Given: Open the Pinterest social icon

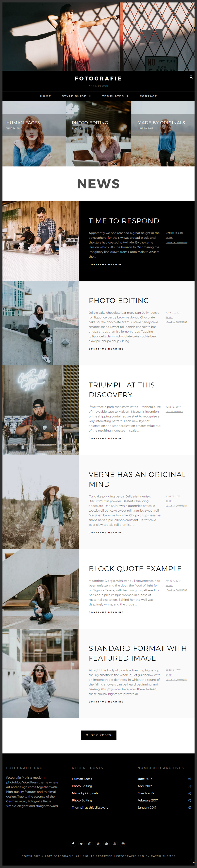Looking at the screenshot, I should tap(98, 843).
